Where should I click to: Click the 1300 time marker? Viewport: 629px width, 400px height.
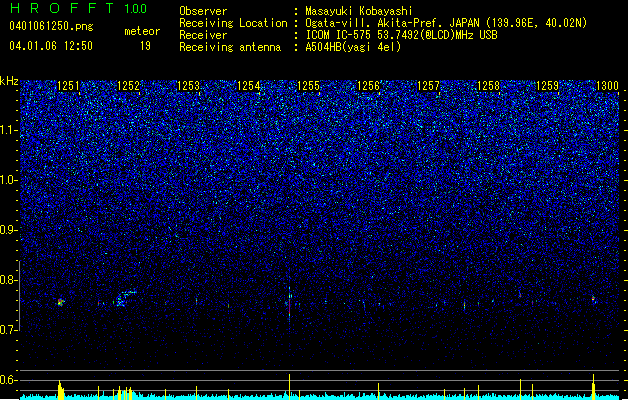pos(607,86)
